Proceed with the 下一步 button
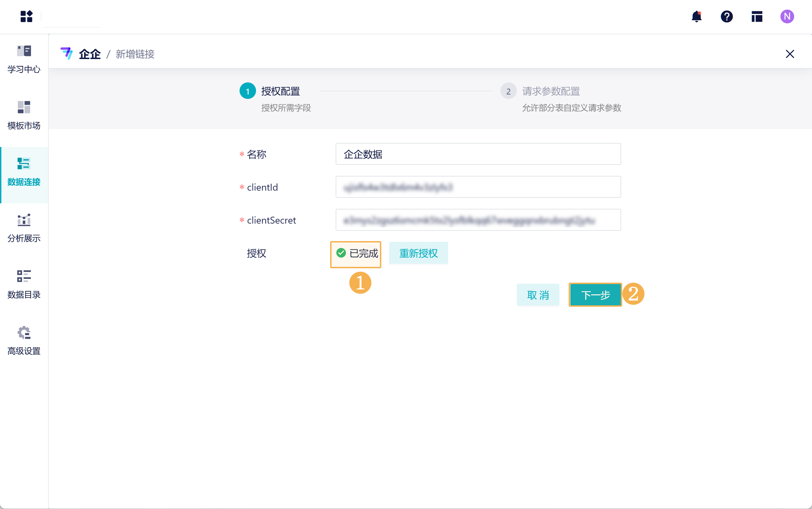The width and height of the screenshot is (812, 509). click(x=595, y=295)
